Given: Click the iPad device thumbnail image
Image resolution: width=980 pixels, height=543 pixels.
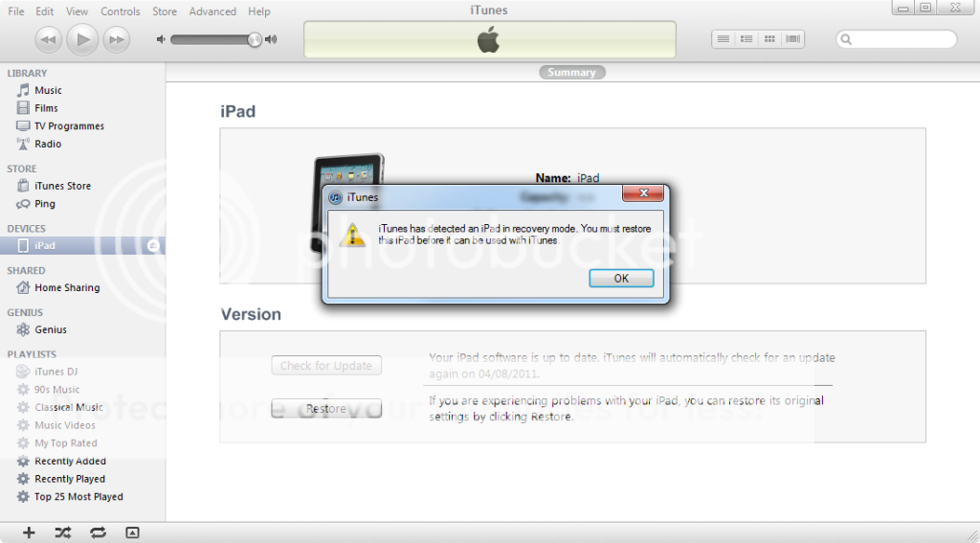Looking at the screenshot, I should pyautogui.click(x=348, y=202).
